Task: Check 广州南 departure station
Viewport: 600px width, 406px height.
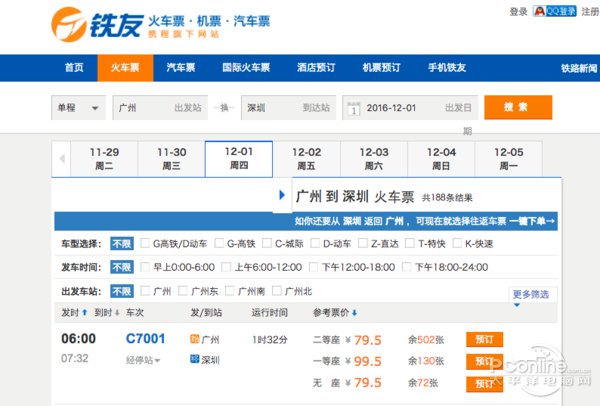Action: coord(230,291)
